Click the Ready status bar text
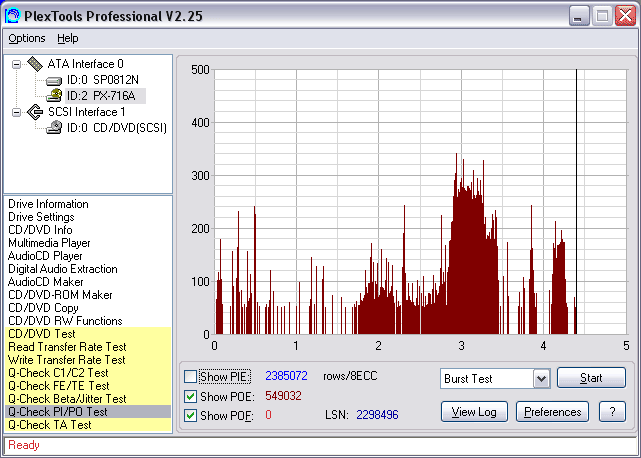The width and height of the screenshot is (641, 458). (24, 445)
